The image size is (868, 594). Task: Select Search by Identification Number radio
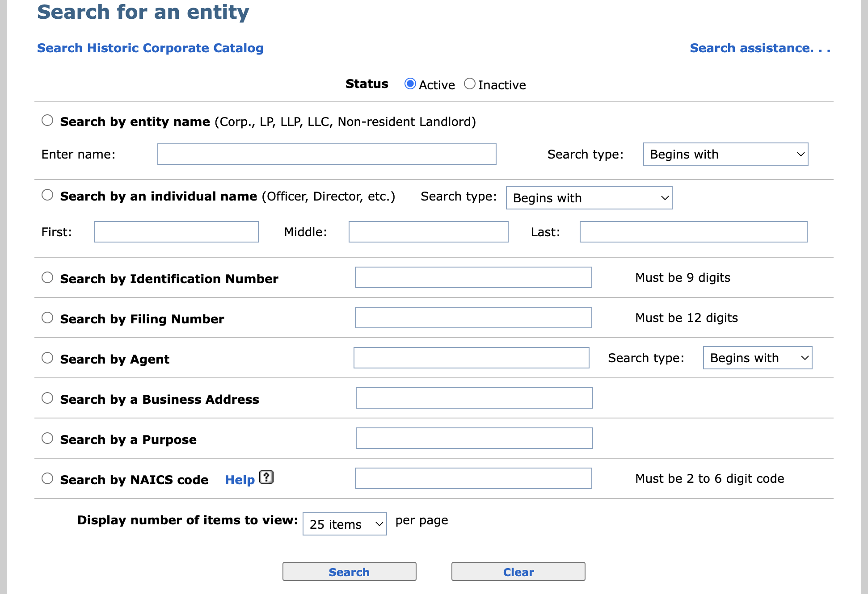47,278
